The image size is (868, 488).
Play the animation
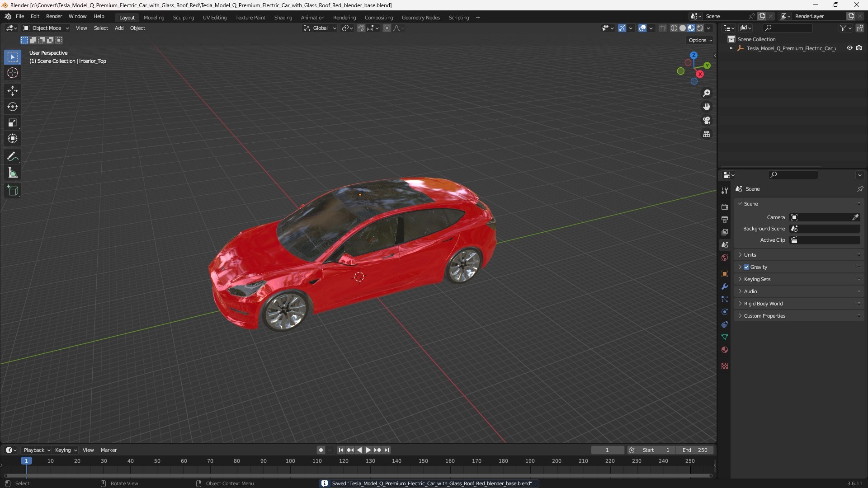pos(368,450)
